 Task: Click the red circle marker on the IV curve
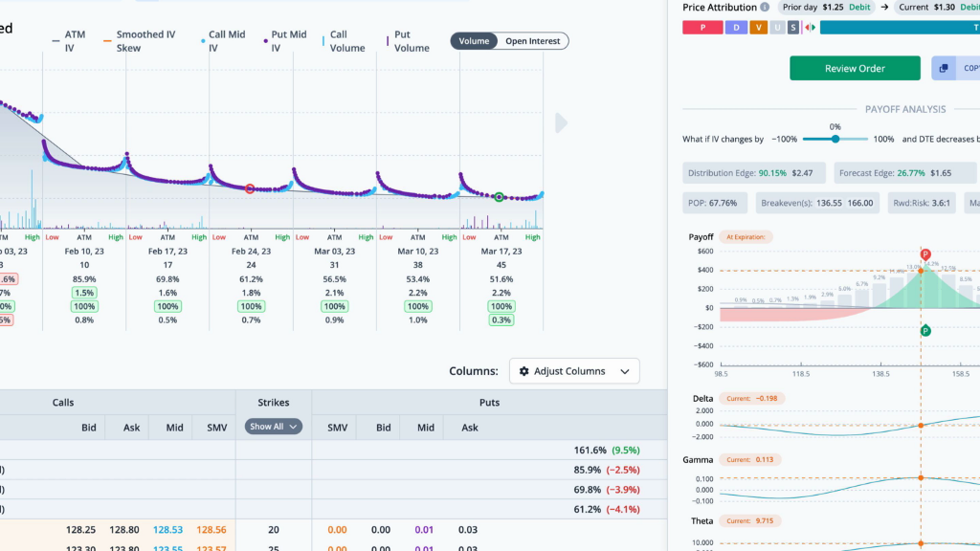[x=250, y=189]
